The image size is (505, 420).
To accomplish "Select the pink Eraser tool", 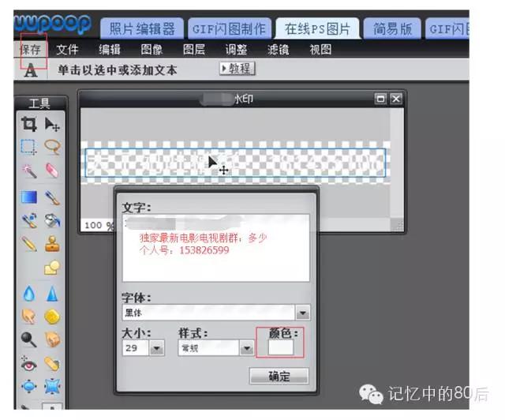I will 52,171.
